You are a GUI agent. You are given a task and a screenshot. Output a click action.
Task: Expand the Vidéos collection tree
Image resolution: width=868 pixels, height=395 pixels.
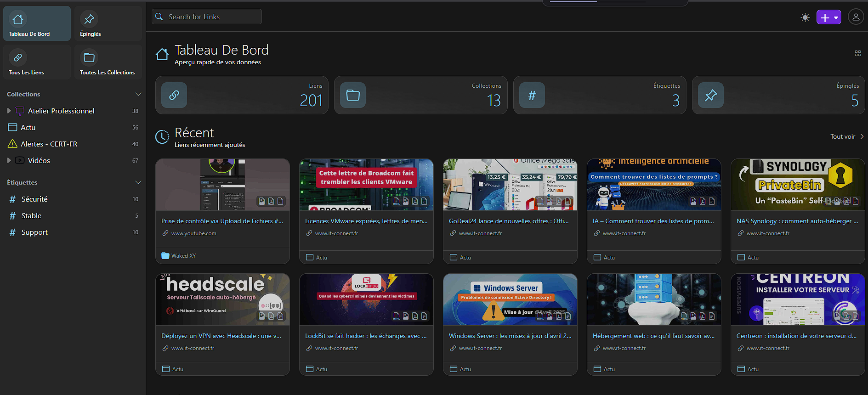9,160
